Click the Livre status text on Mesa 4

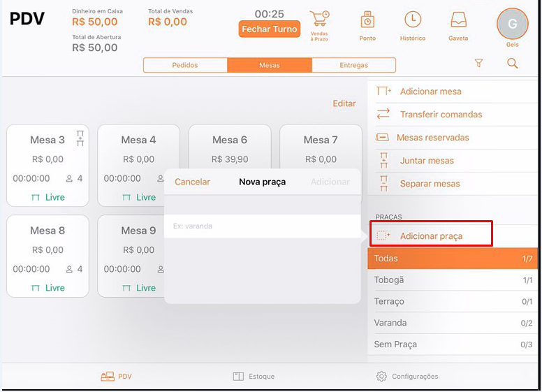point(146,197)
